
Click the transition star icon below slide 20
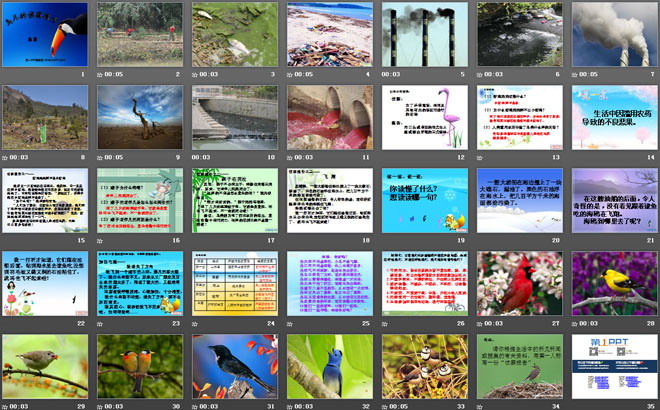point(479,240)
